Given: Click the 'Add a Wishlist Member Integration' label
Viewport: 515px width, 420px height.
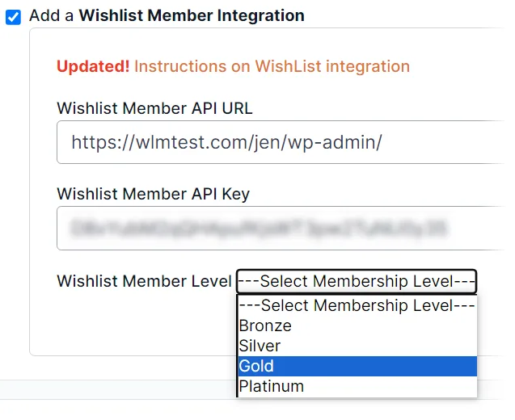Looking at the screenshot, I should [167, 15].
